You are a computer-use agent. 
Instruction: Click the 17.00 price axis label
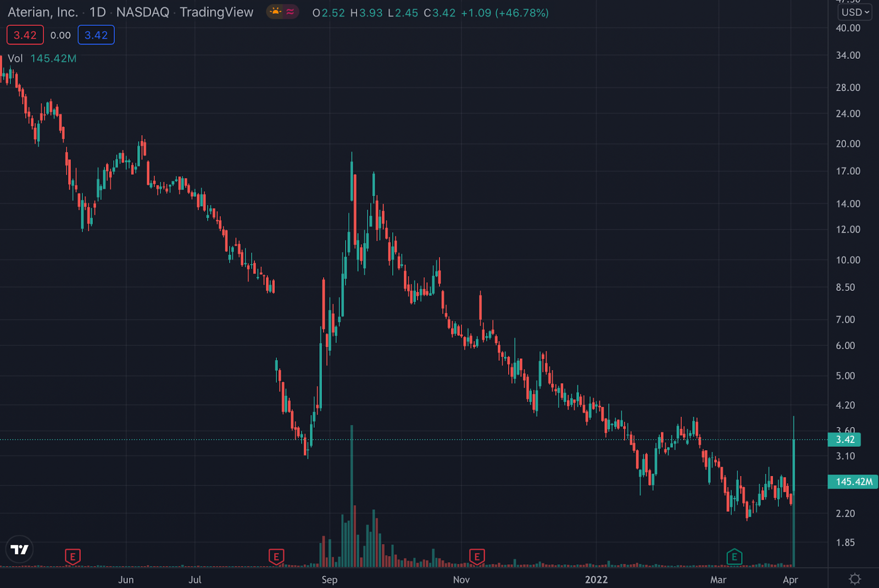pos(848,171)
